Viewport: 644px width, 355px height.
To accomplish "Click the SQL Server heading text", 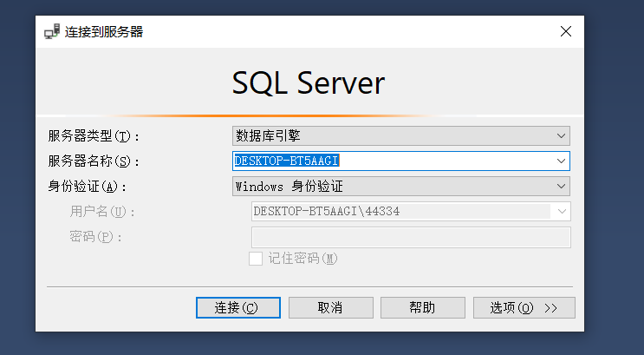I will tap(309, 83).
